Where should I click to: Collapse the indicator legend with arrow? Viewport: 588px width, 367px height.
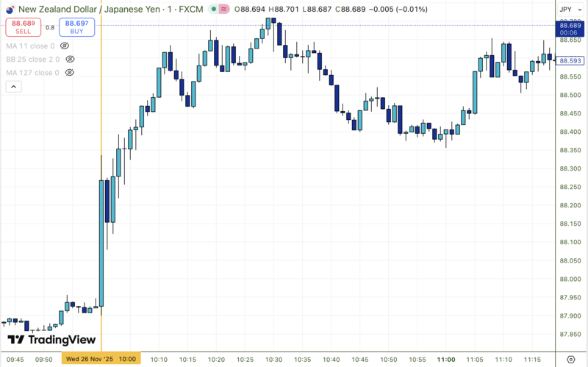[13, 87]
